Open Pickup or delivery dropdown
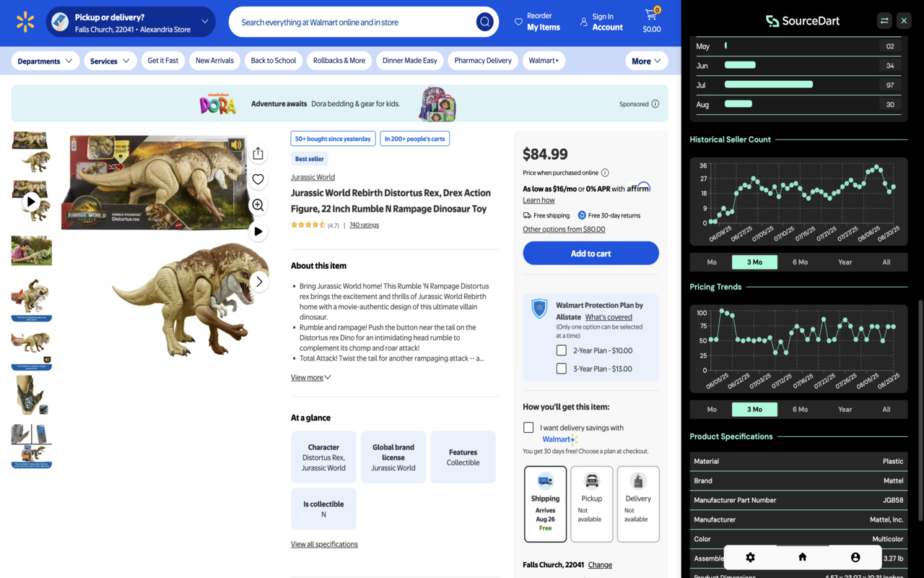The height and width of the screenshot is (578, 924). coord(131,22)
